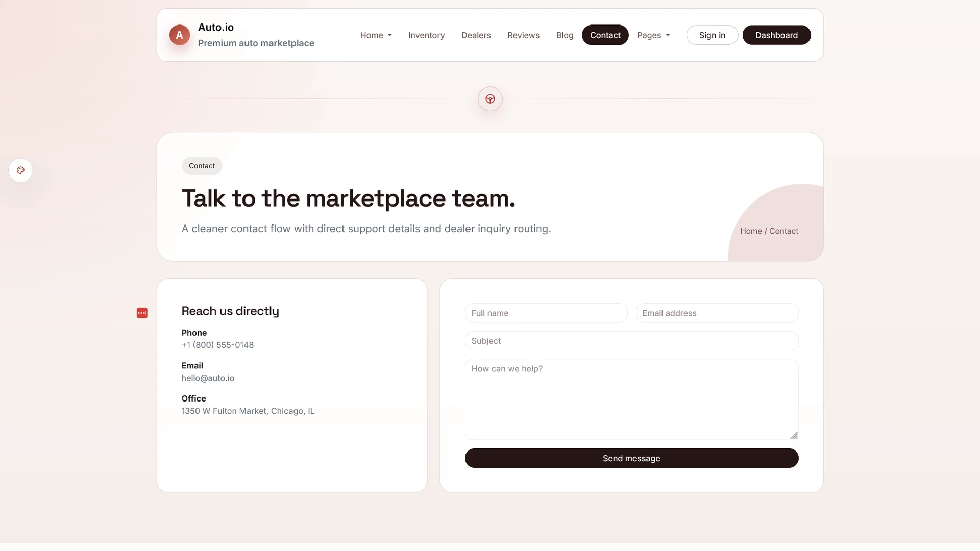Focus the Full name field
The height and width of the screenshot is (551, 980).
(546, 313)
